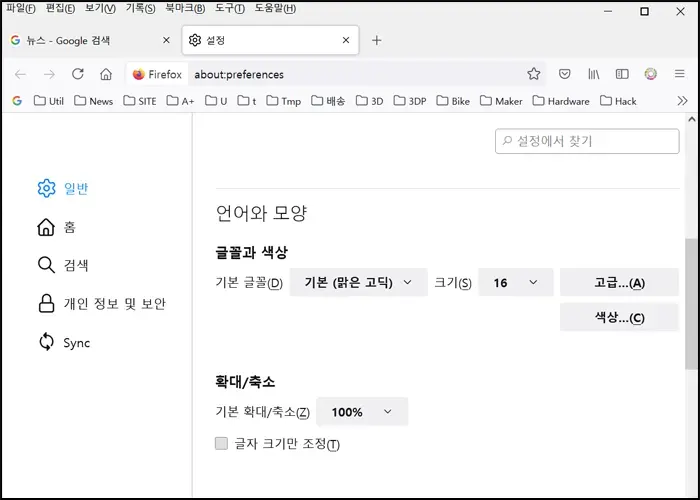Open the 배송 bookmark folder
The width and height of the screenshot is (700, 500).
pyautogui.click(x=328, y=101)
